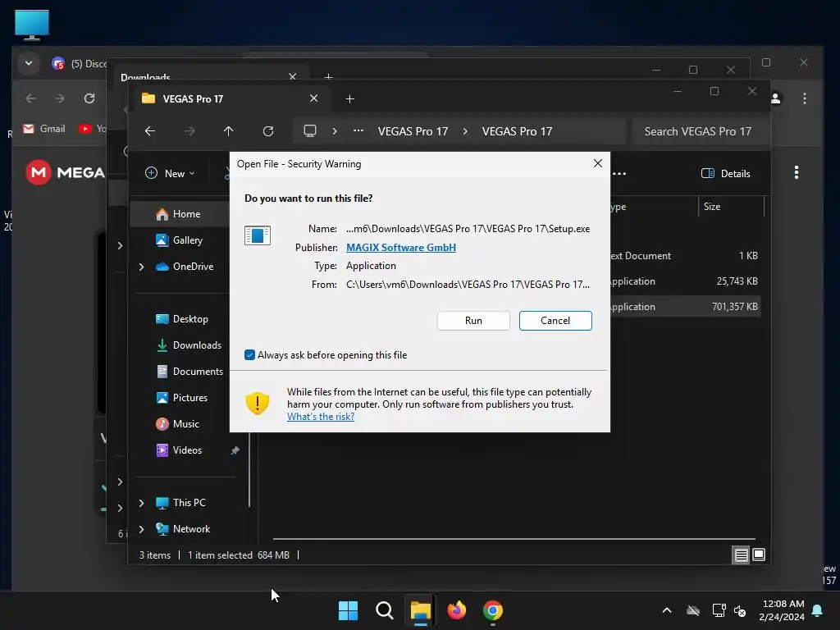Open Windows Search from the taskbar
This screenshot has width=840, height=630.
coord(384,610)
